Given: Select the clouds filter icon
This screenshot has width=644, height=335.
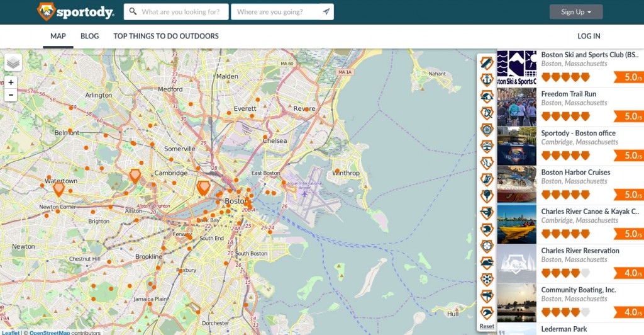Looking at the screenshot, I should [487, 263].
